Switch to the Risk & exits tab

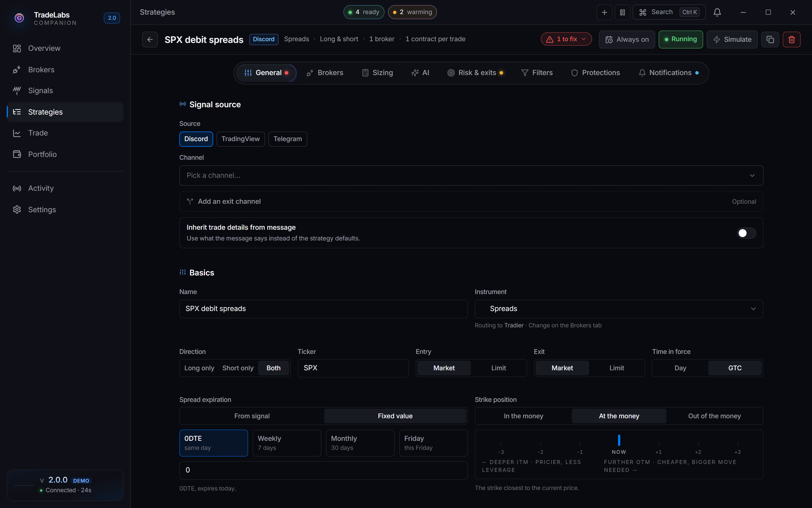[x=475, y=73]
